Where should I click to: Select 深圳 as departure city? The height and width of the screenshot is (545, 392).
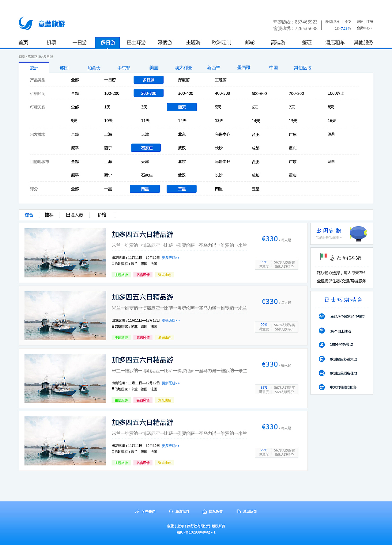pos(331,134)
